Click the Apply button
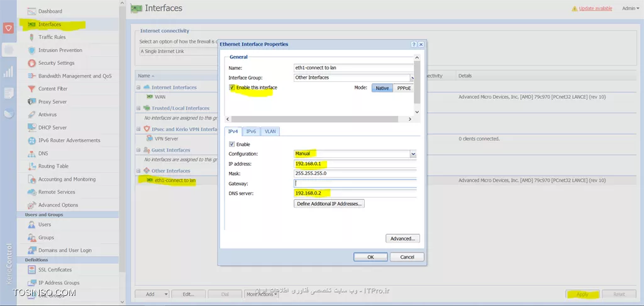This screenshot has height=306, width=644. pos(582,294)
